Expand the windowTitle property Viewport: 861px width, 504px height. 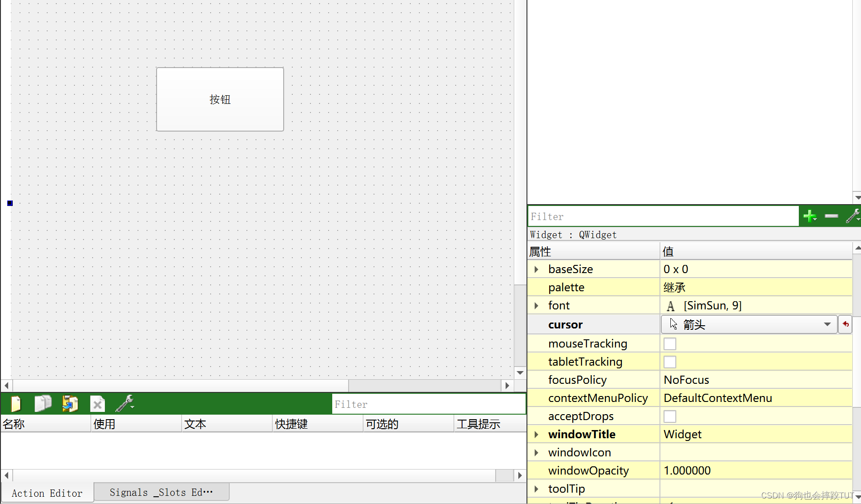536,435
